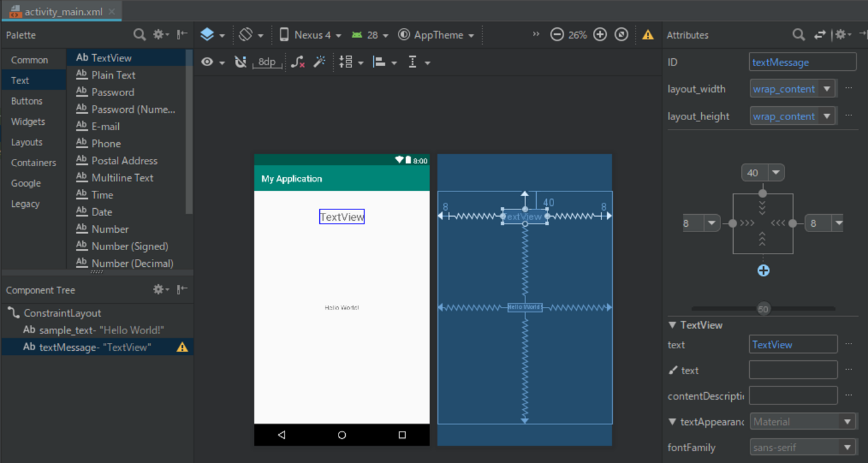
Task: Click the ID field containing textMessage
Action: coord(802,62)
